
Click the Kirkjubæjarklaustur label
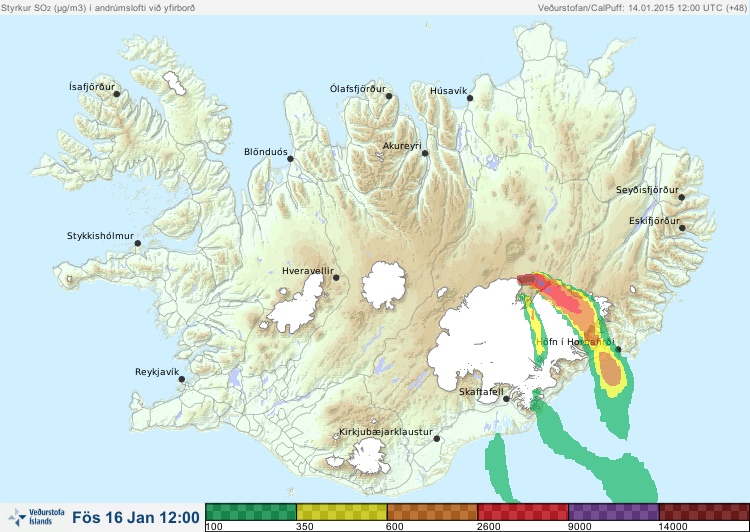click(x=386, y=432)
